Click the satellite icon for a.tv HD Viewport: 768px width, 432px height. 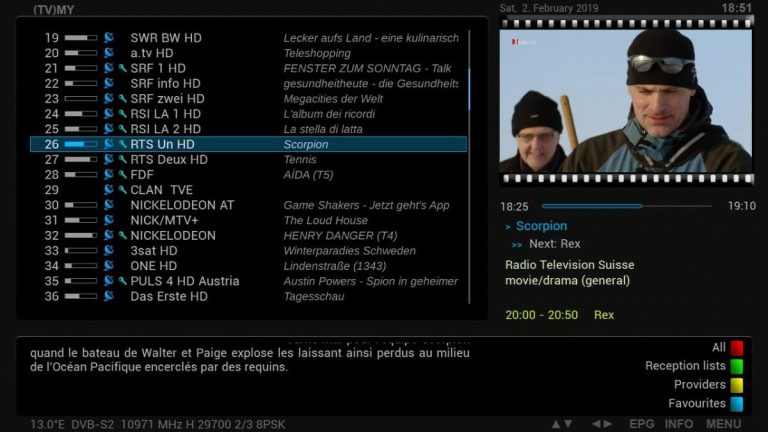coord(109,52)
